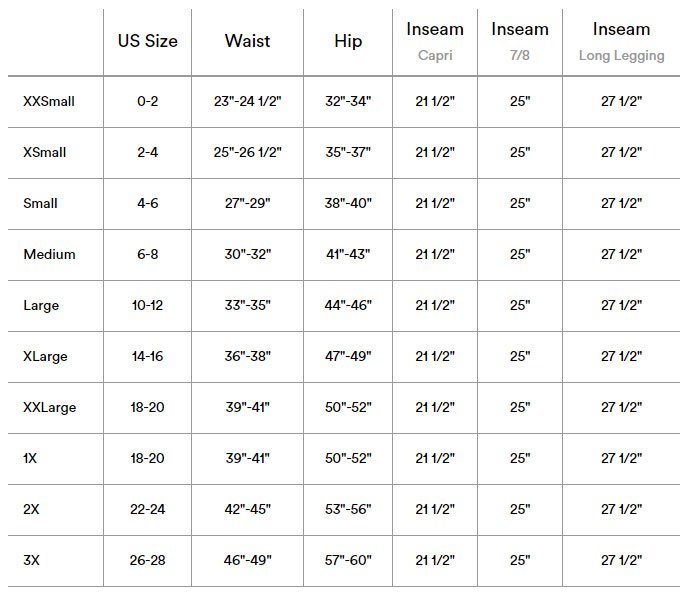Select XXSmall waist 23"-24 1/2" cell
689x595 pixels.
tap(247, 102)
